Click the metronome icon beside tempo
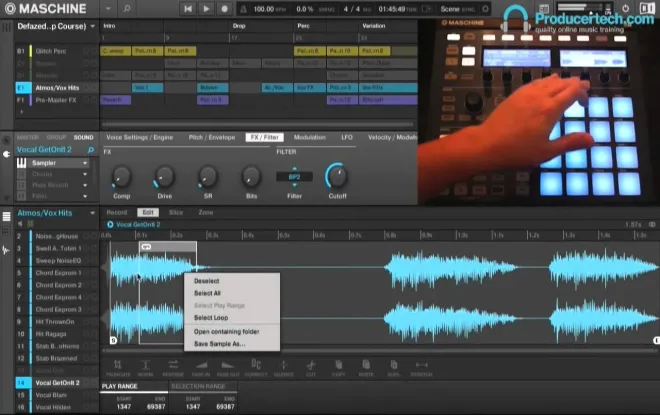Viewport: 660px width, 415px height. coord(243,9)
